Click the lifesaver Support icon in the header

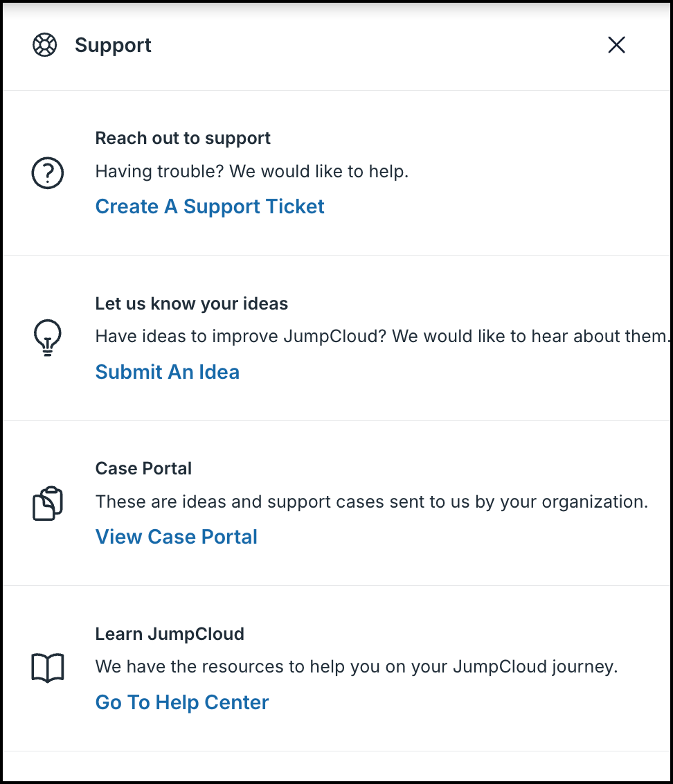pyautogui.click(x=44, y=44)
